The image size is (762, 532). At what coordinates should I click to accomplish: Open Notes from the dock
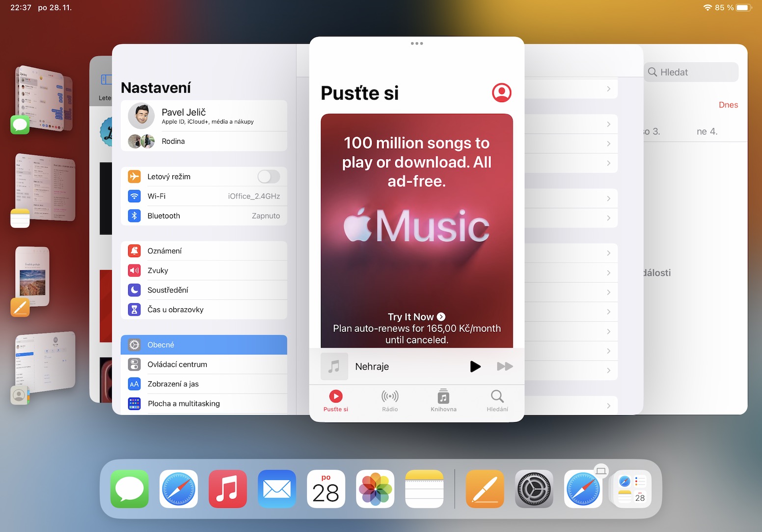(424, 489)
